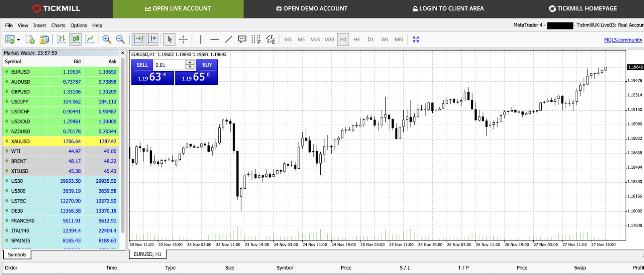Click OPEN LIVE ACCOUNT
The height and width of the screenshot is (275, 644).
coord(178,8)
